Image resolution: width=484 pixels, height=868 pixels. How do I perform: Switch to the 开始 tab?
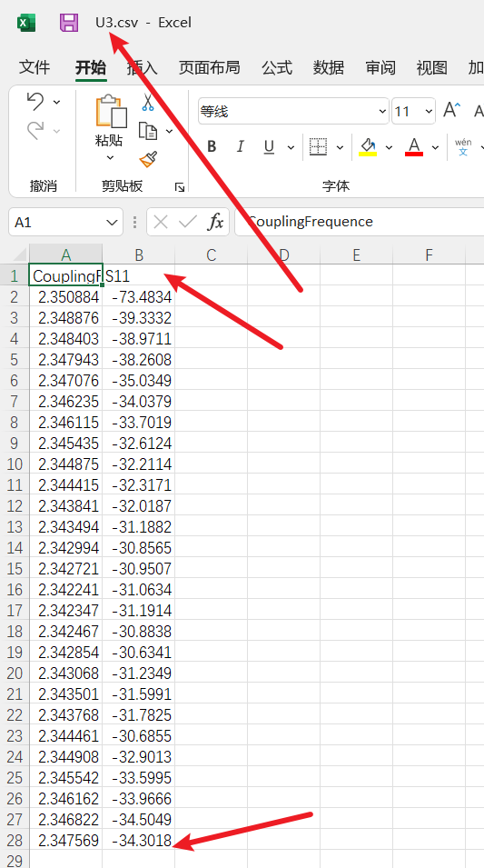click(91, 67)
